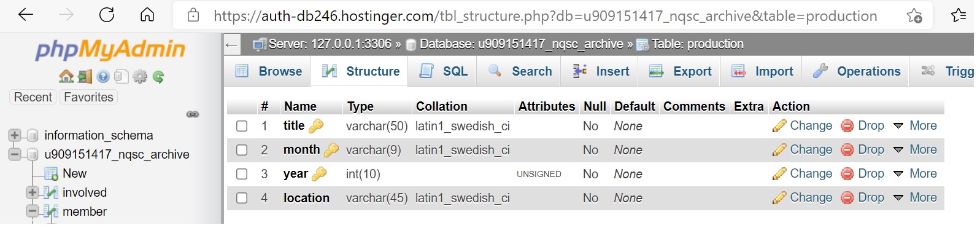Viewport: 980px width, 225px height.
Task: Collapse u909151417_nqsc_archive database node
Action: [15, 154]
